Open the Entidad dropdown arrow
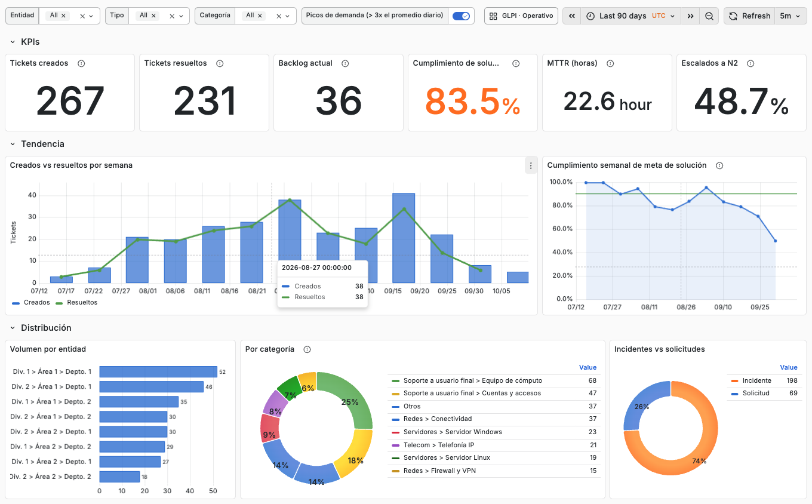This screenshot has width=812, height=504. click(x=91, y=16)
